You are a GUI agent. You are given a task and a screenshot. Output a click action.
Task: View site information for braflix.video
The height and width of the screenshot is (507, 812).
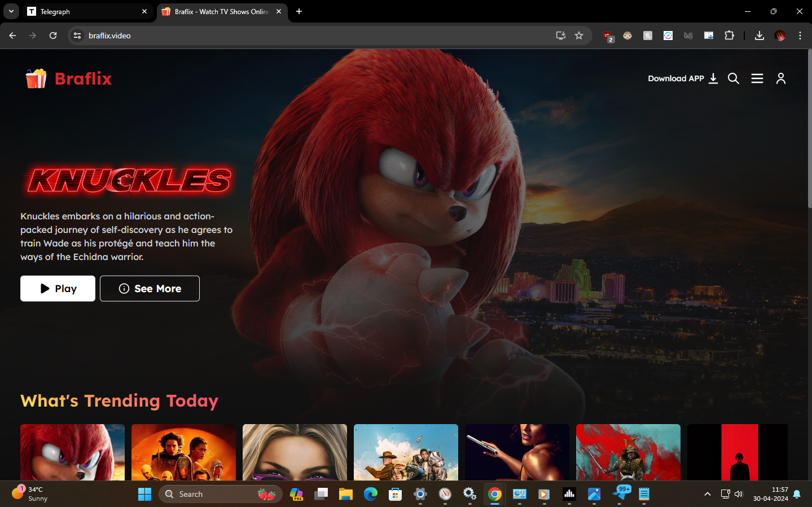click(77, 36)
